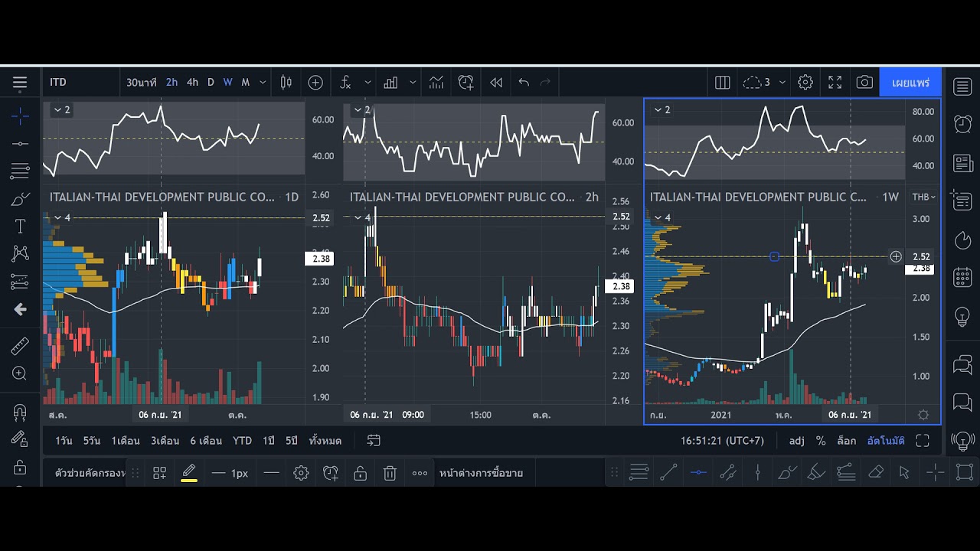Expand the dropdown beside the financials icon
The width and height of the screenshot is (980, 551).
coord(413,83)
